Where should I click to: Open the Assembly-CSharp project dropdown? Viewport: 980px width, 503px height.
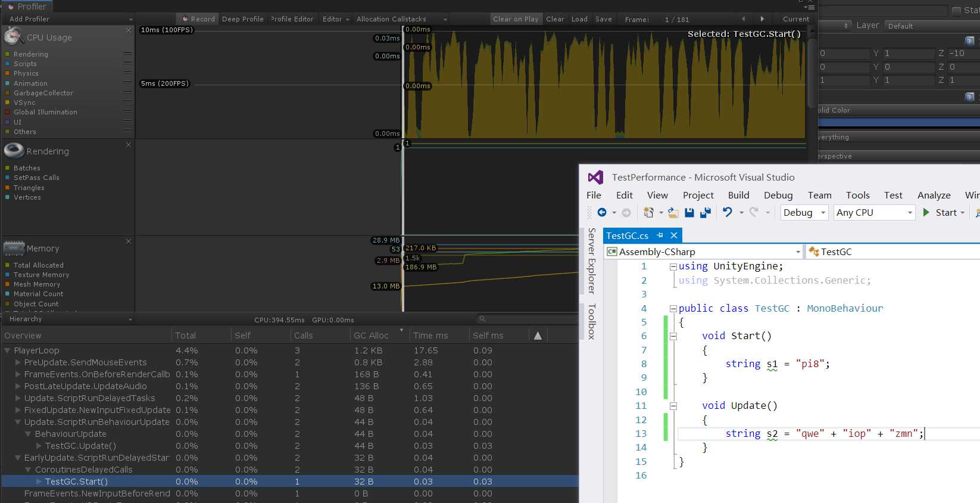704,251
